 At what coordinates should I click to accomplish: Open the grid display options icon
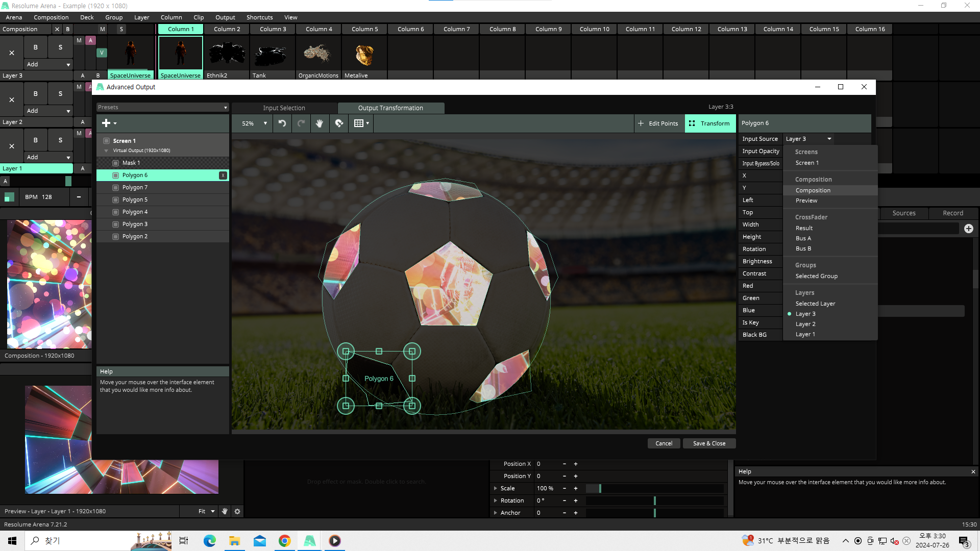pyautogui.click(x=361, y=123)
